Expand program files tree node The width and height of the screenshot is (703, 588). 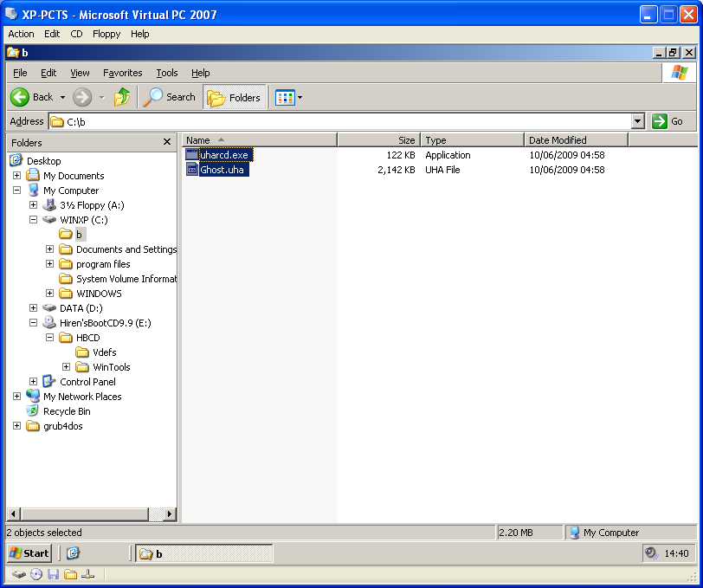[x=49, y=264]
